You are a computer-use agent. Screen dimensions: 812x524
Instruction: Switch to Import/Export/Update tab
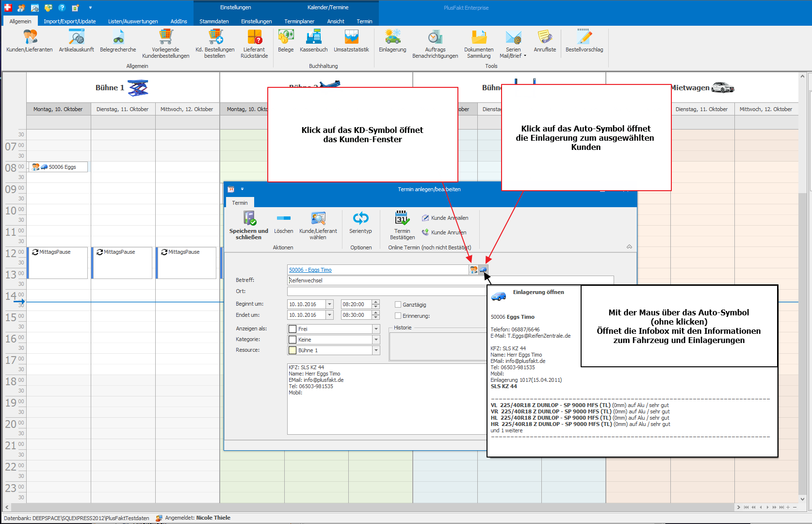70,21
